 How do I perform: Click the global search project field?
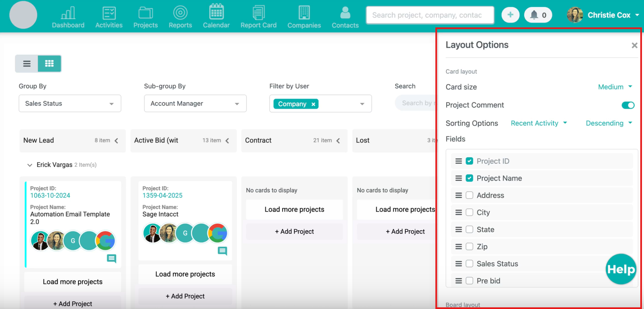(x=430, y=15)
